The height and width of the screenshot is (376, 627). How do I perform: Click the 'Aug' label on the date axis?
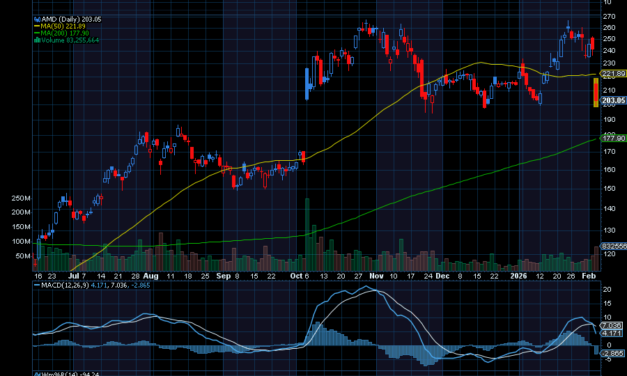tap(151, 276)
